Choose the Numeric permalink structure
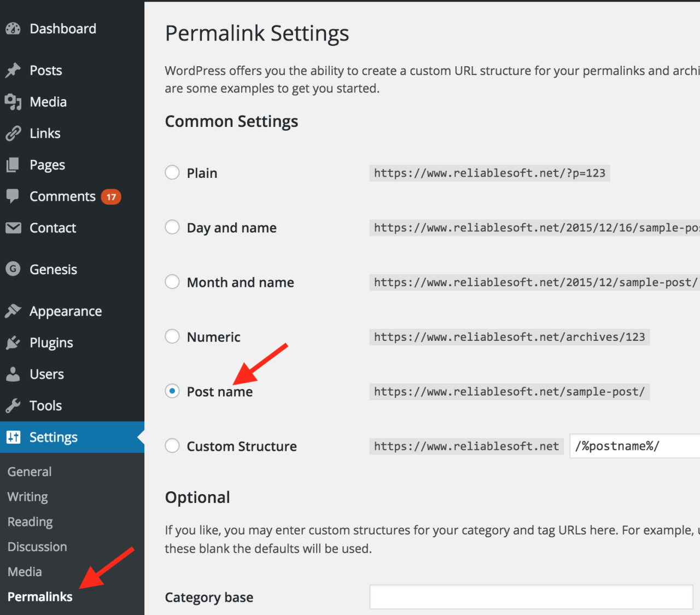 [x=172, y=336]
